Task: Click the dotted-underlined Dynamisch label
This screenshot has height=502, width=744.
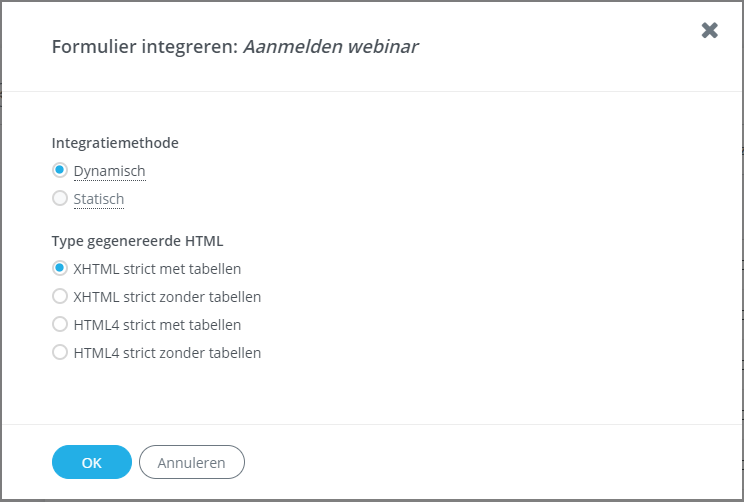Action: pyautogui.click(x=110, y=171)
